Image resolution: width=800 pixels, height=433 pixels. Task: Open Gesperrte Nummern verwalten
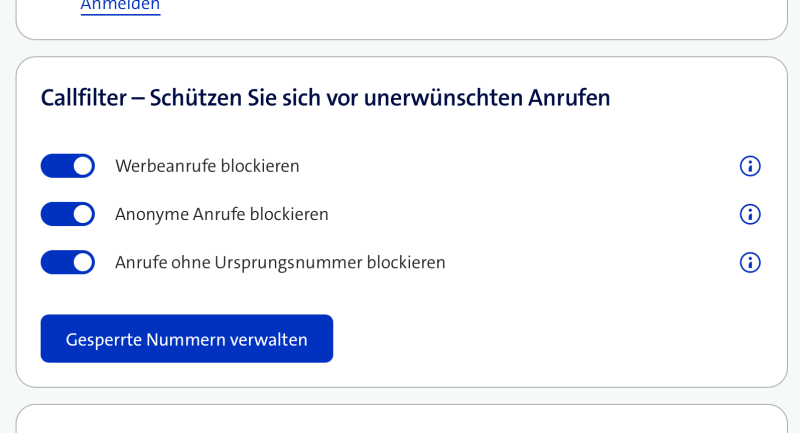(187, 339)
